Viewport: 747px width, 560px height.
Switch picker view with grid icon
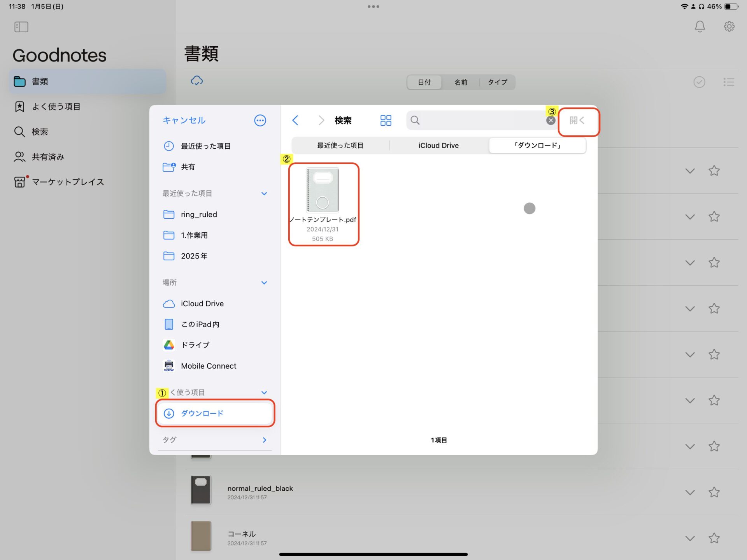(386, 120)
